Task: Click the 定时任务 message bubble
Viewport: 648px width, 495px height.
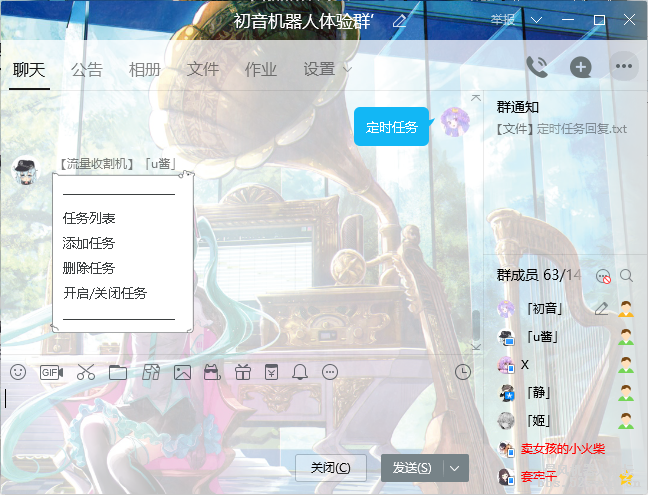Action: pyautogui.click(x=391, y=127)
